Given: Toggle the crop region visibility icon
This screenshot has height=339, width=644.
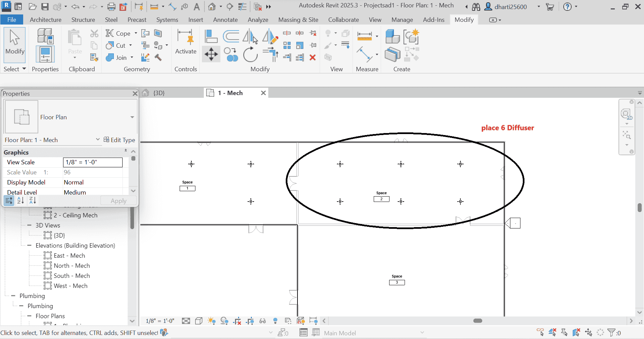Looking at the screenshot, I should (x=250, y=321).
